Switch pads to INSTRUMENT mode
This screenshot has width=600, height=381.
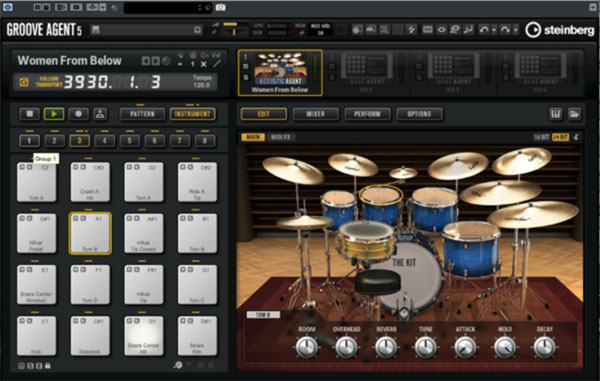click(192, 114)
